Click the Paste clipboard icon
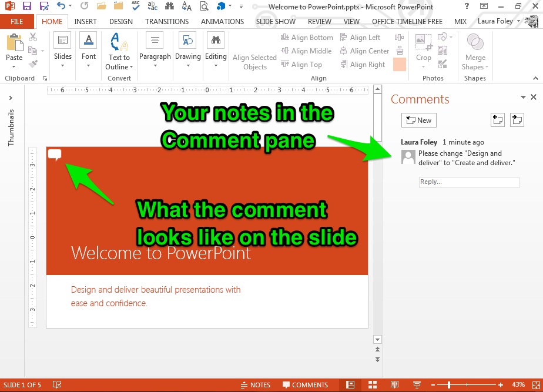Viewport: 543px width, 392px height. click(14, 42)
